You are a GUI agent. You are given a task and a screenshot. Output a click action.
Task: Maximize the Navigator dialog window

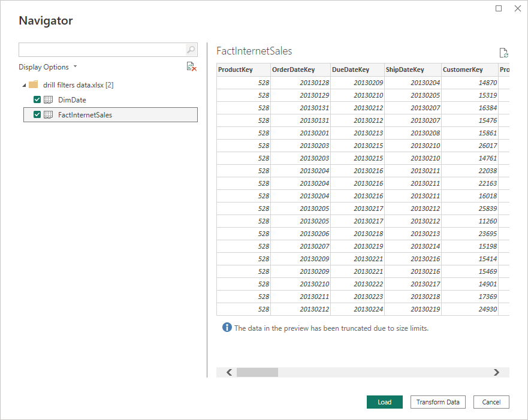pyautogui.click(x=499, y=8)
